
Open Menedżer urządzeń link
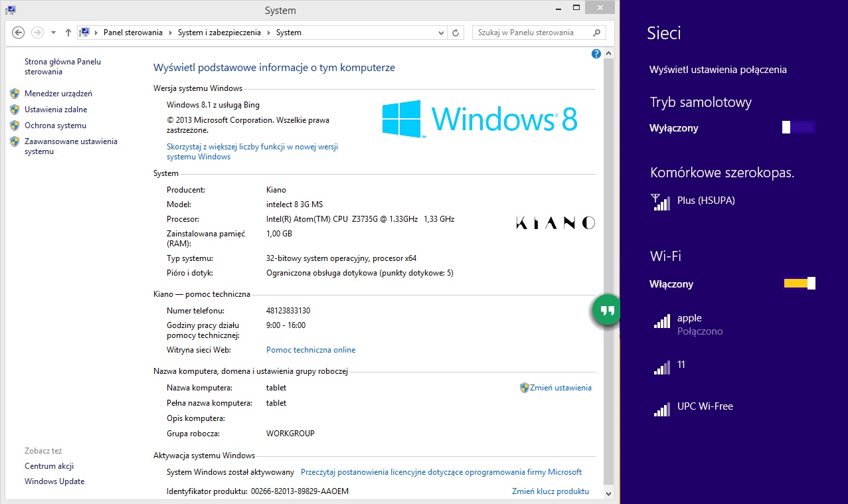pyautogui.click(x=58, y=94)
